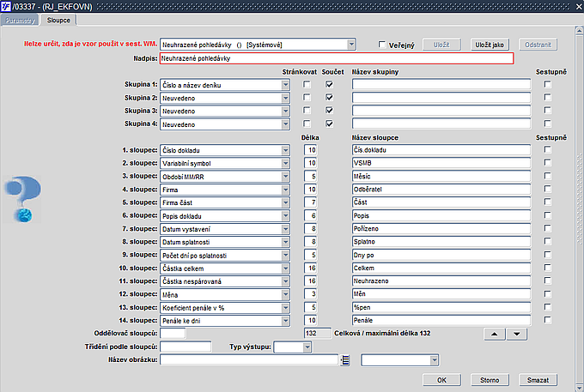Click the vertical scrollbar down arrow

pos(579,387)
